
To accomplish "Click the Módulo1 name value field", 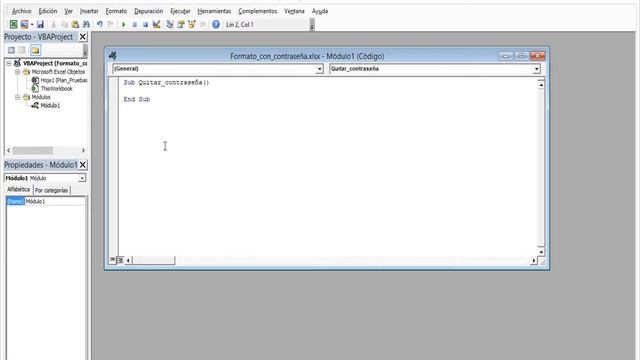I will pyautogui.click(x=55, y=202).
